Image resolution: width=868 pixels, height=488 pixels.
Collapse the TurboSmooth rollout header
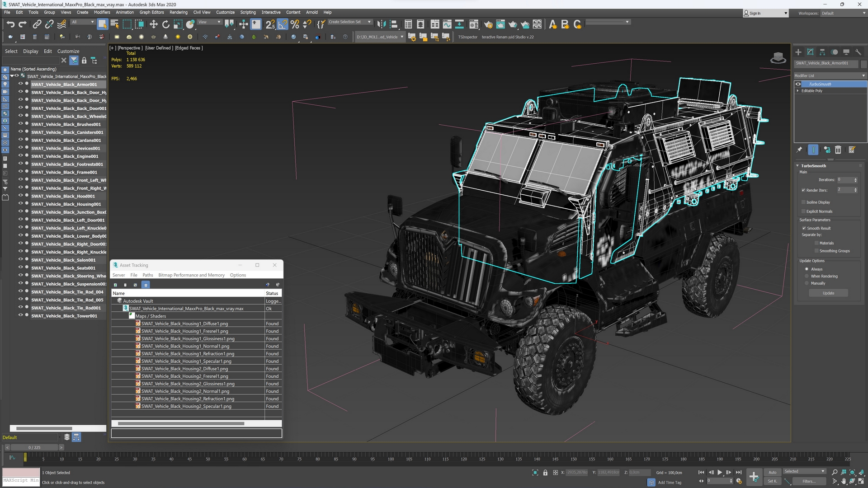point(813,166)
